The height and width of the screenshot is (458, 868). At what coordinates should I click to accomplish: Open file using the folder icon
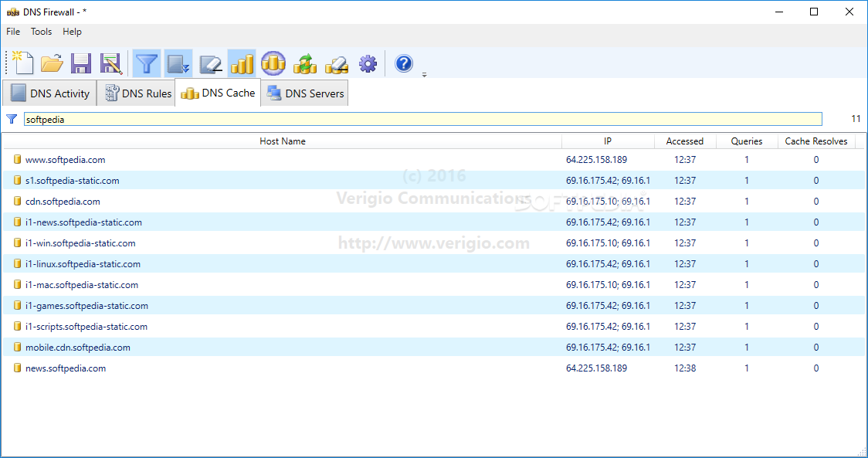[52, 63]
